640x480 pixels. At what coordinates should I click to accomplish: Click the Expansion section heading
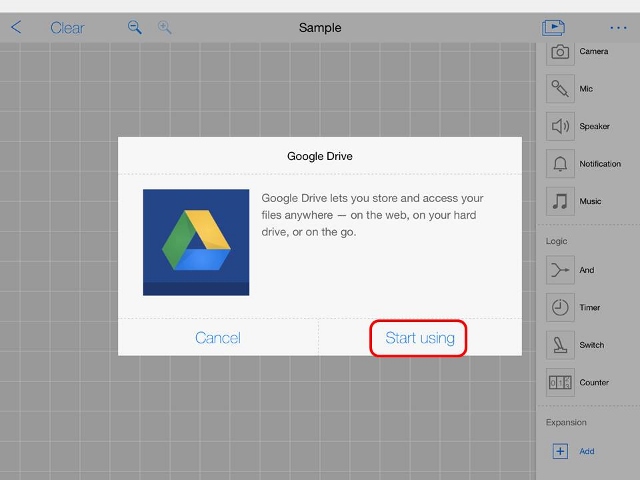tap(566, 422)
